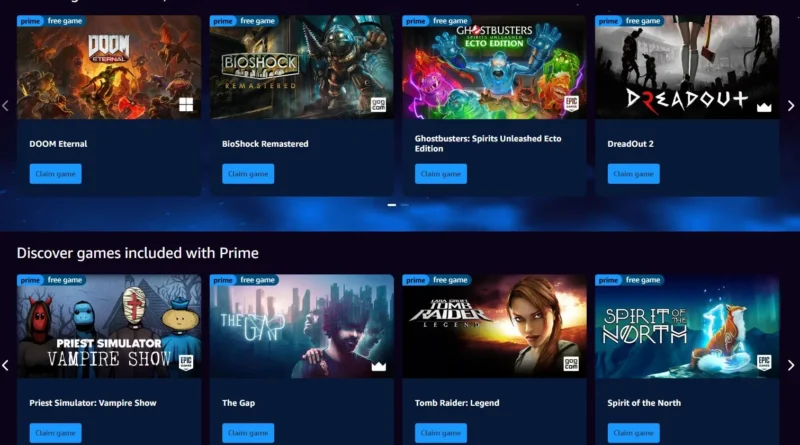This screenshot has width=800, height=445.
Task: Click the GOG icon on Tomb Raider: Legend
Action: (571, 363)
